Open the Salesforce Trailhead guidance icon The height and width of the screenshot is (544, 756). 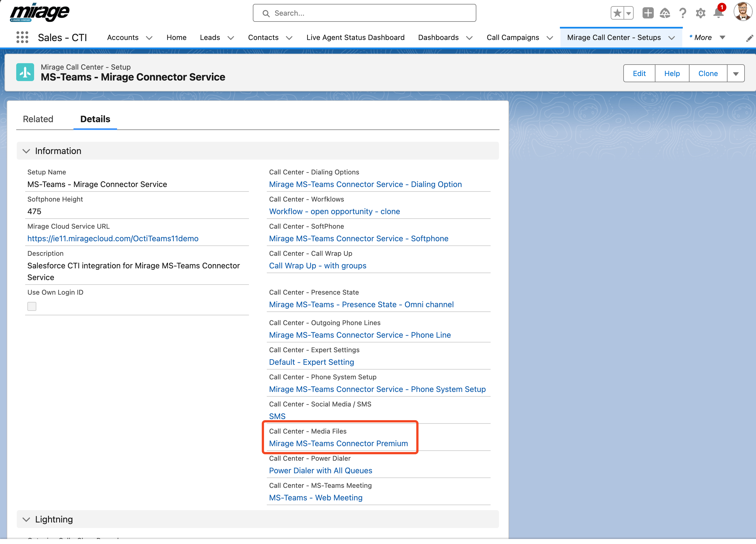(x=665, y=13)
